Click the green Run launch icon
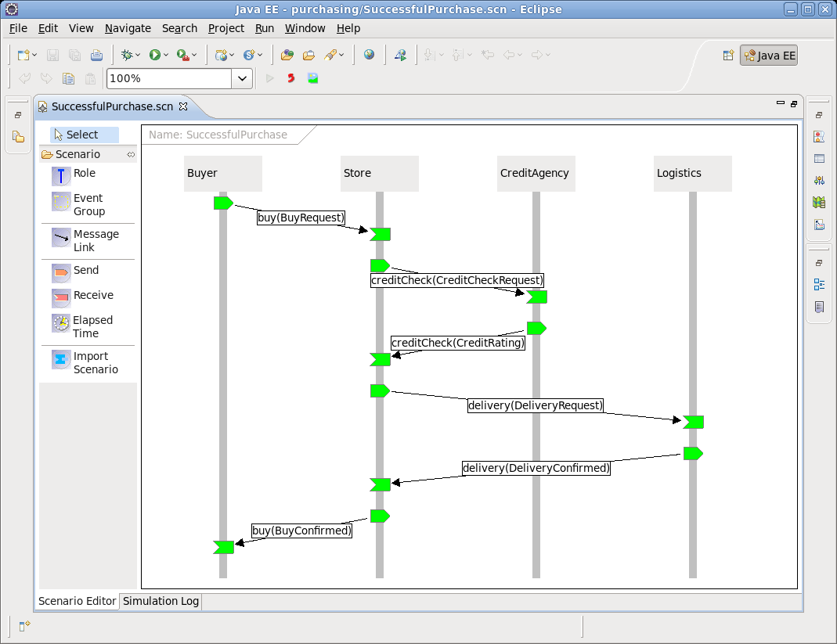The image size is (837, 644). [155, 55]
